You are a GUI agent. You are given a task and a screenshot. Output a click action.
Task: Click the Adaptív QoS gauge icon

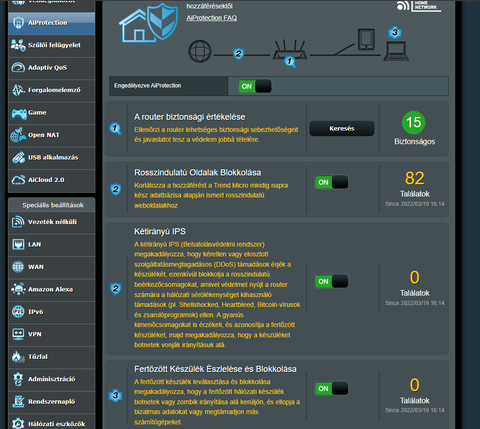pos(18,67)
